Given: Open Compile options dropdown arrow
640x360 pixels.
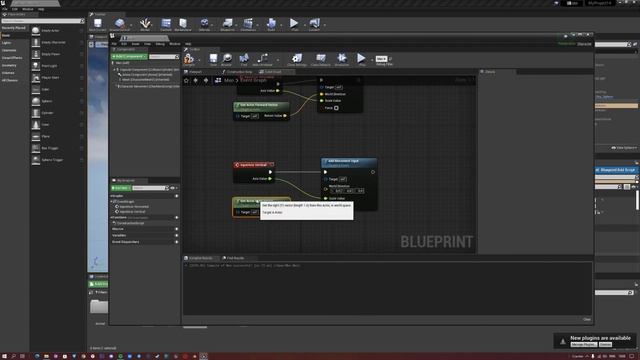Looking at the screenshot, I should click(199, 60).
